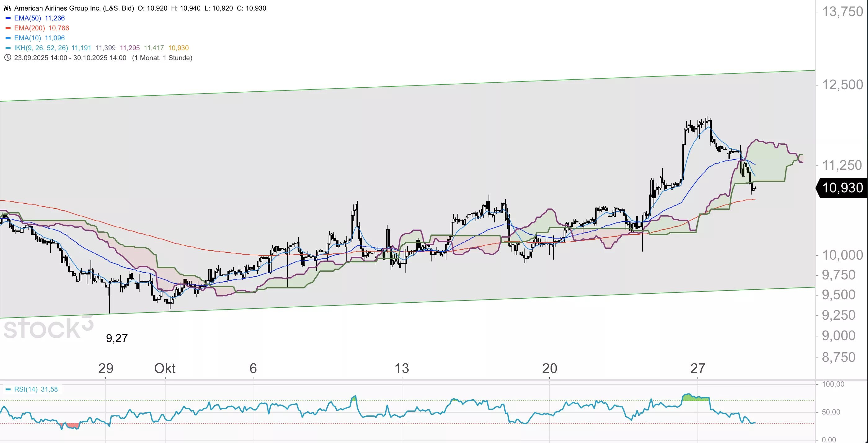This screenshot has height=443, width=868.
Task: Click the 'Okt' date on time axis
Action: [x=165, y=368]
